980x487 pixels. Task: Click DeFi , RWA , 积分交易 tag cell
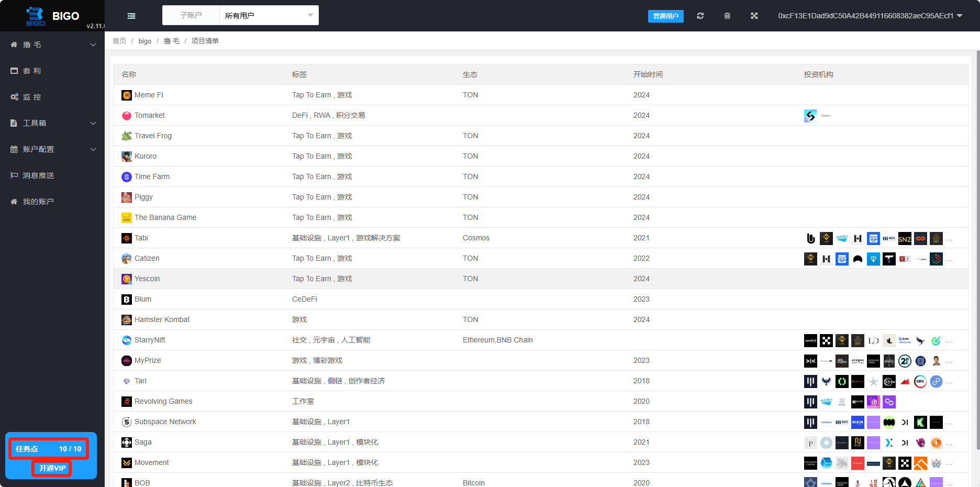click(329, 115)
